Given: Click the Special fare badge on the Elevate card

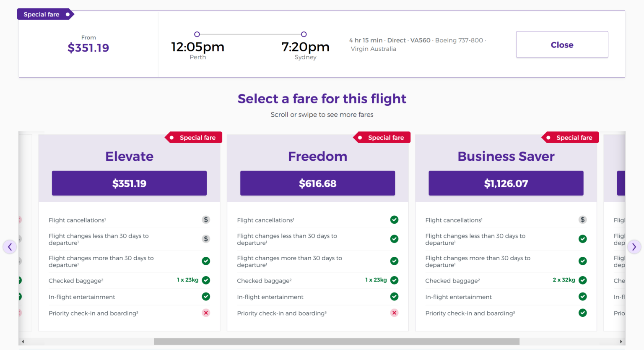Looking at the screenshot, I should pyautogui.click(x=193, y=137).
